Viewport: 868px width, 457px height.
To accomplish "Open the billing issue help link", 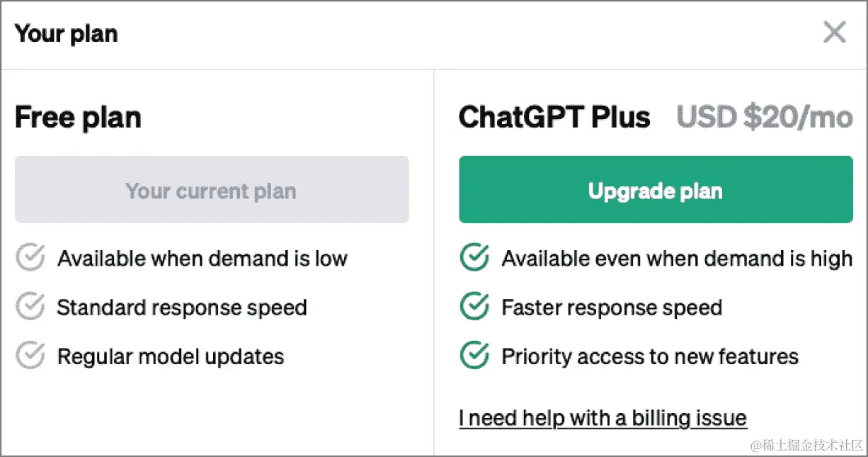I will (603, 417).
